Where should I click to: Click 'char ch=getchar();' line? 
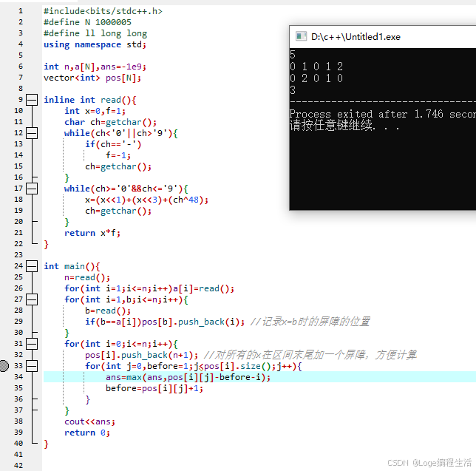tap(111, 122)
